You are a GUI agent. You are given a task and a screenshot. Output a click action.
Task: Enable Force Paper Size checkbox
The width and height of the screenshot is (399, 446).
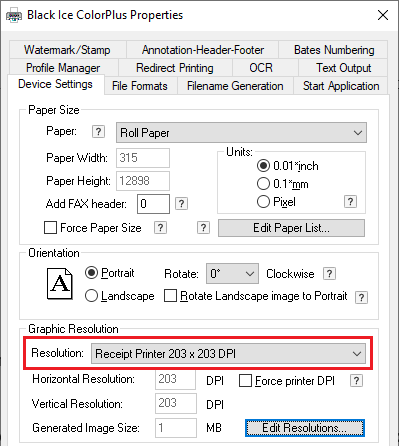[50, 228]
